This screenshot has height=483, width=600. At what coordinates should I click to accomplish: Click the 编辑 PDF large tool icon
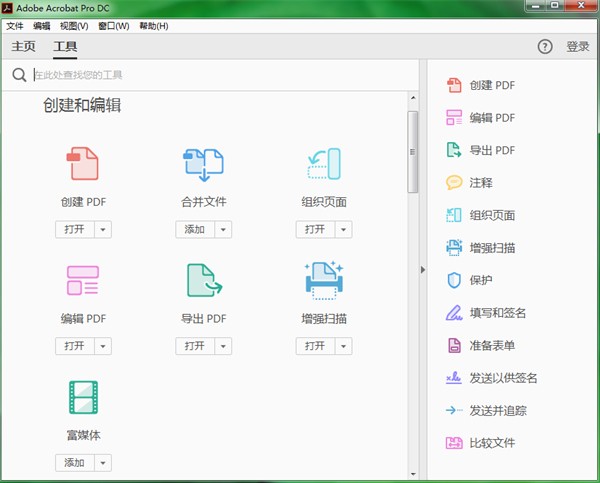(83, 281)
